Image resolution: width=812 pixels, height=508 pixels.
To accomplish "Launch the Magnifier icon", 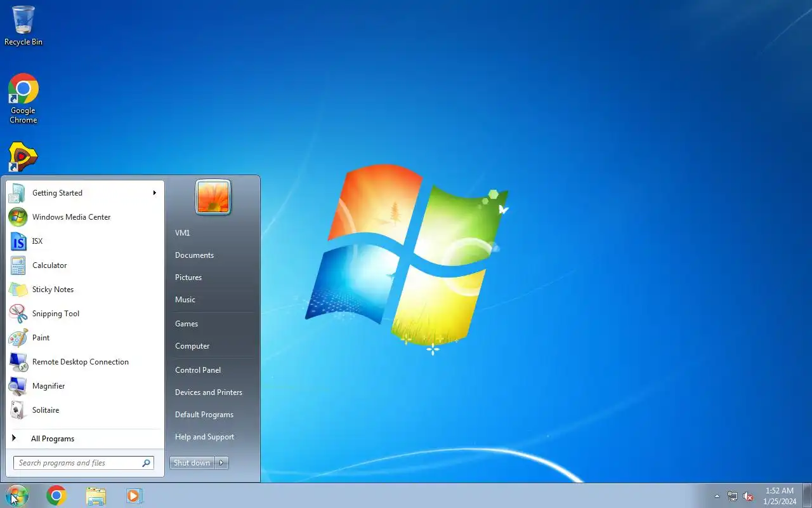I will click(x=18, y=386).
